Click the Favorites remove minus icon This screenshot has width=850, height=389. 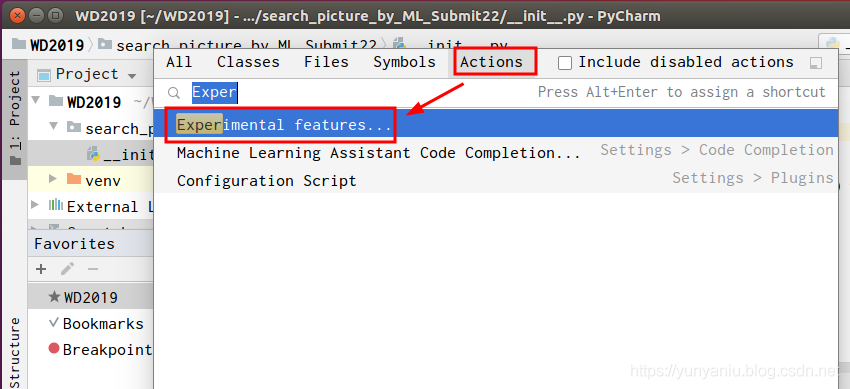pos(93,269)
